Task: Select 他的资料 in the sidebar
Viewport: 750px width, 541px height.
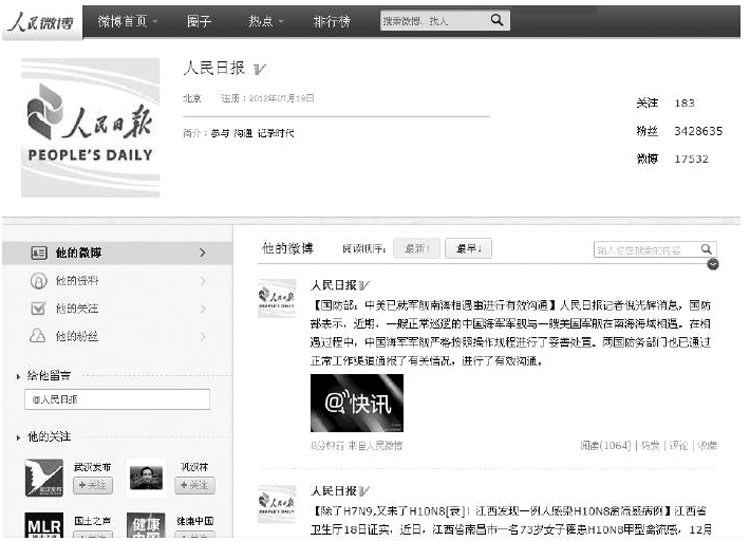Action: pyautogui.click(x=117, y=281)
